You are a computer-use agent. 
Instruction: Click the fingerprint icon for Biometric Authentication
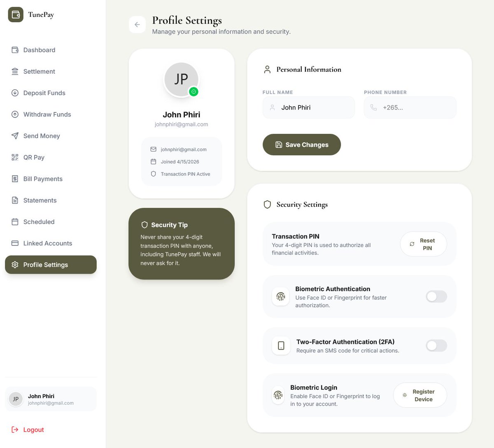point(281,296)
